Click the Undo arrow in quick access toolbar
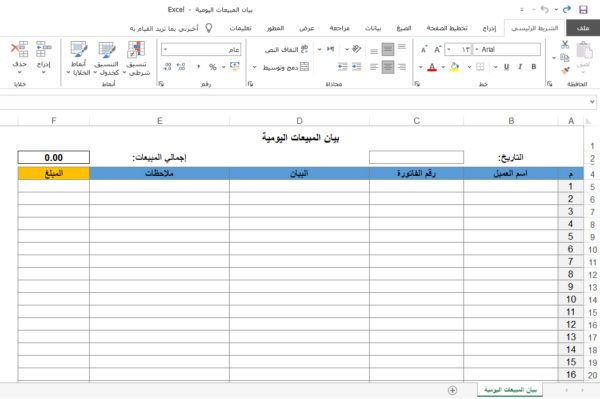The height and width of the screenshot is (399, 600). tap(545, 9)
